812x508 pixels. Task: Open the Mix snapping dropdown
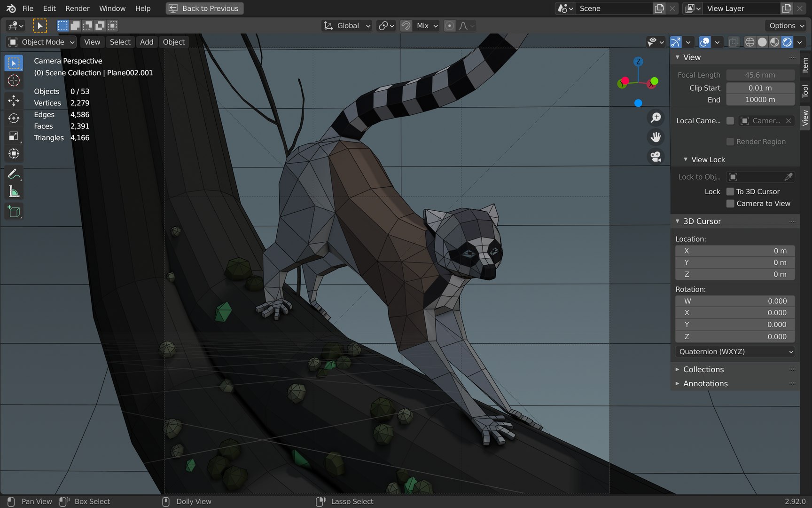point(427,25)
